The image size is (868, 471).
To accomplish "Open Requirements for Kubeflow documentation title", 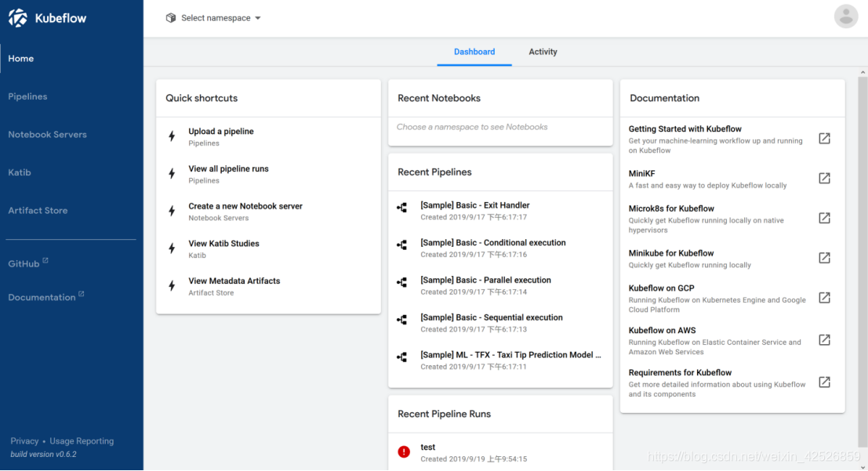I will [x=680, y=372].
